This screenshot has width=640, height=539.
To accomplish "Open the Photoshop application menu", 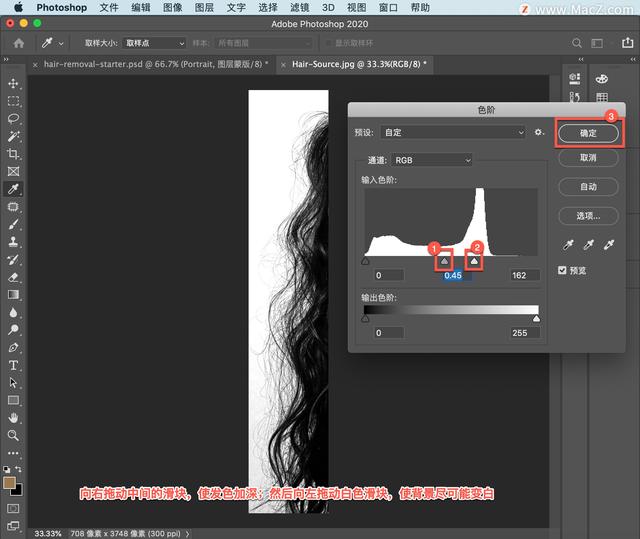I will pyautogui.click(x=62, y=7).
